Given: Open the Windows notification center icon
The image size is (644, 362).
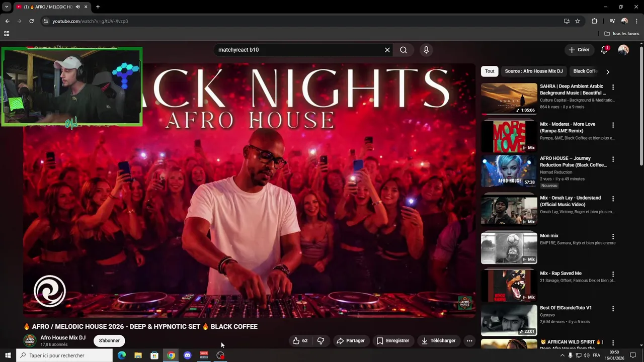Looking at the screenshot, I should coord(633,355).
